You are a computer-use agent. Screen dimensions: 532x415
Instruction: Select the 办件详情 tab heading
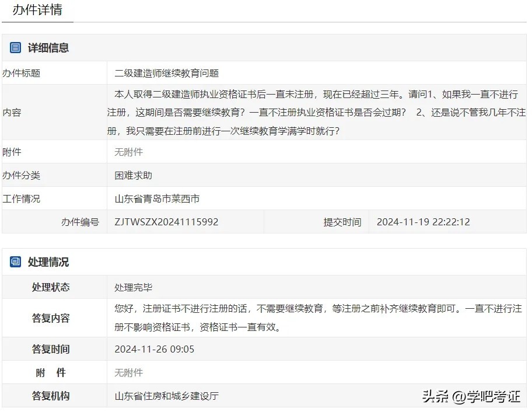click(37, 10)
